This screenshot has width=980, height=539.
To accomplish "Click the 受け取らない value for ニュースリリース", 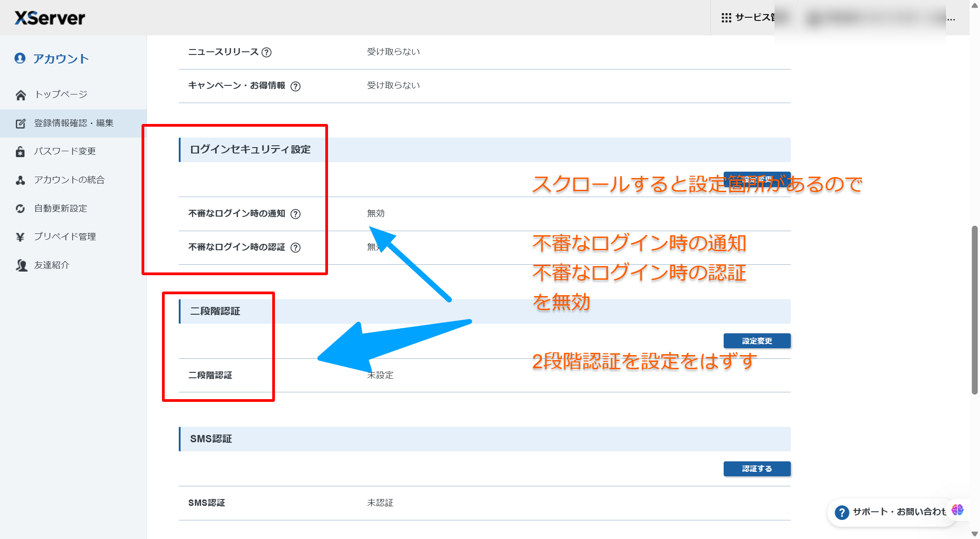I will pyautogui.click(x=393, y=52).
